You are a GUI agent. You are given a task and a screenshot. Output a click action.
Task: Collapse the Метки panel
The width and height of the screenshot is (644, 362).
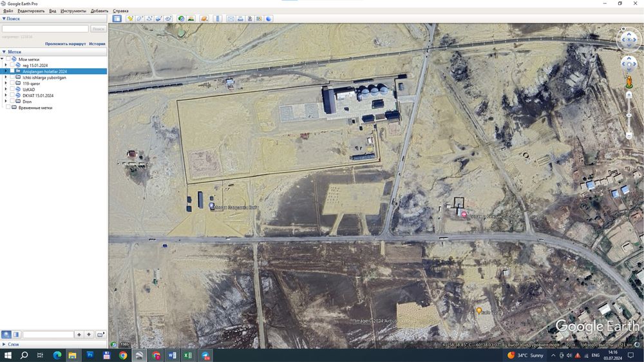pos(4,52)
